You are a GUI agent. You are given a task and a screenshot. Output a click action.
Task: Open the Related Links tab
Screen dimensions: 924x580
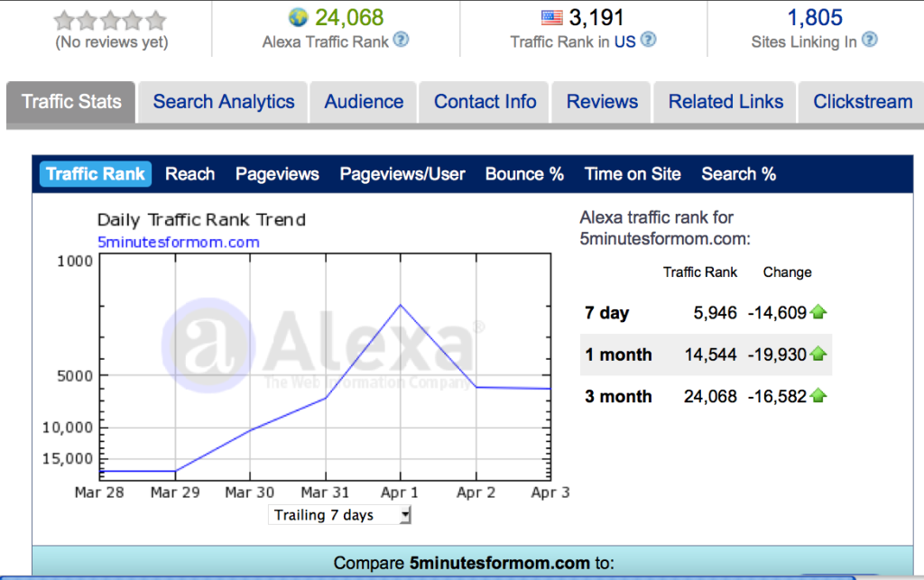tap(725, 102)
